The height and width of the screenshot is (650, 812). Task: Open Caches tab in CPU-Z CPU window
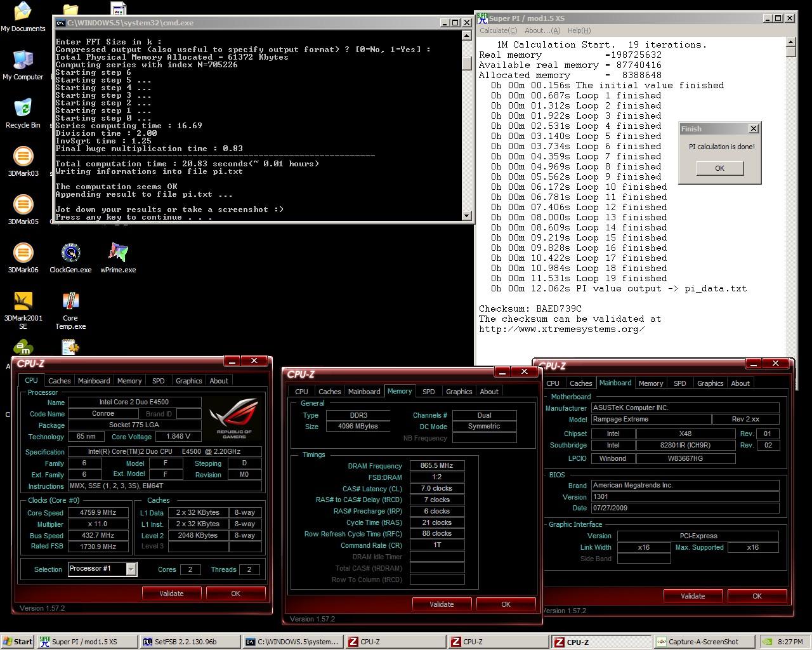(x=60, y=381)
